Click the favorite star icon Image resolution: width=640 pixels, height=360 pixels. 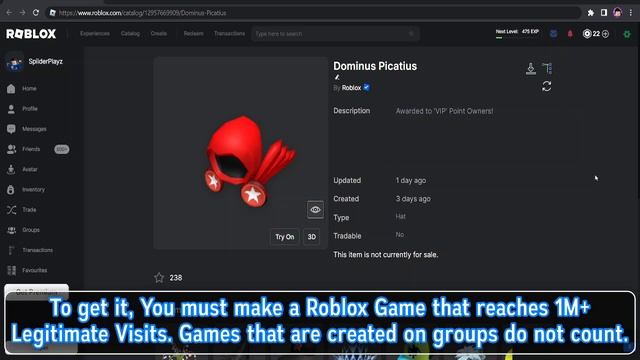[x=159, y=278]
